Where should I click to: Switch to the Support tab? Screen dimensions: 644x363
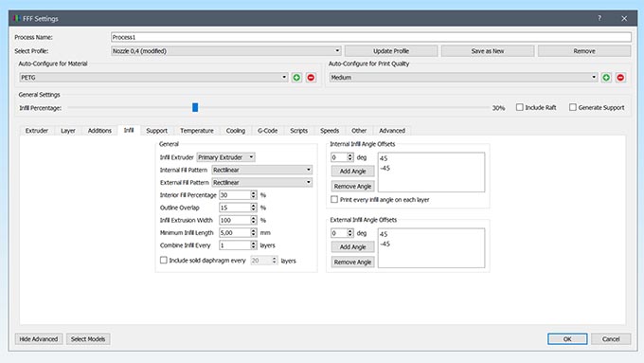click(x=156, y=130)
